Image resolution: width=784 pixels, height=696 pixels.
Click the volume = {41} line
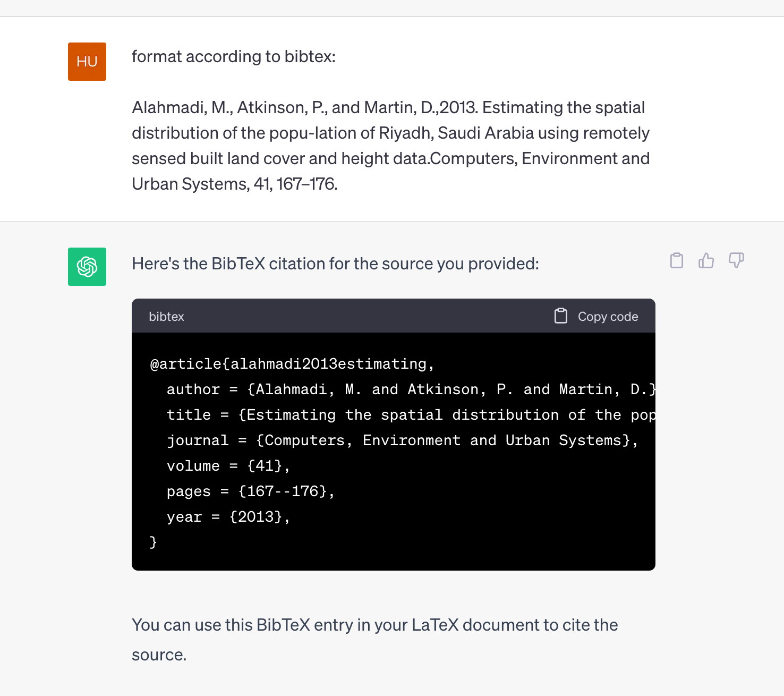tap(228, 466)
